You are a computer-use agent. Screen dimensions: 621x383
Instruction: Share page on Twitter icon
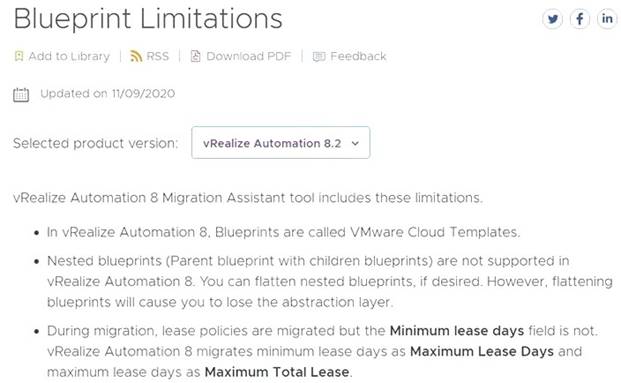[552, 19]
